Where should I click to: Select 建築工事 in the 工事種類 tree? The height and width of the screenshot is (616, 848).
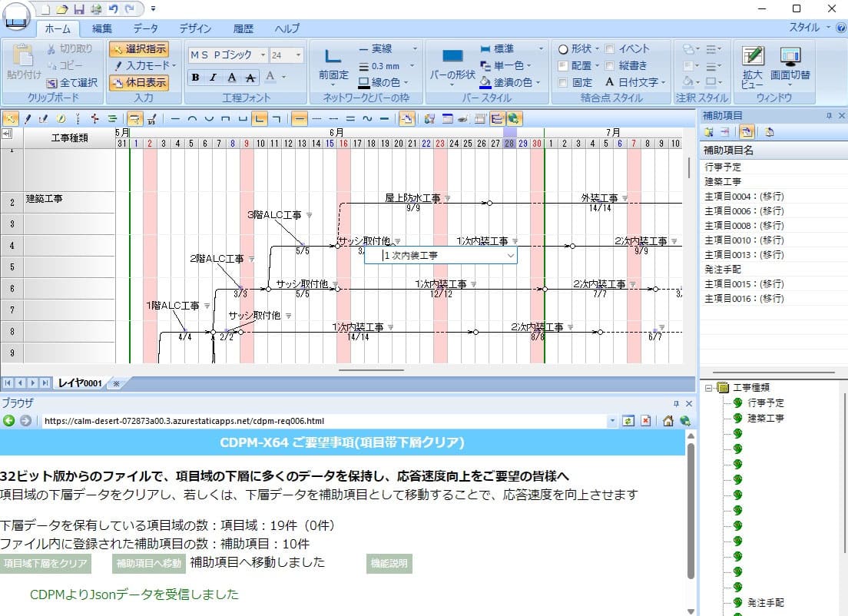coord(765,418)
